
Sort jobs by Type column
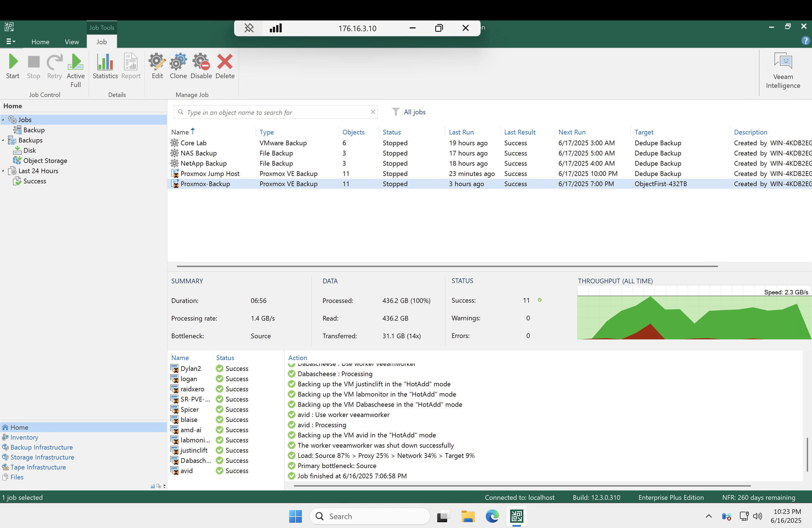pos(267,132)
